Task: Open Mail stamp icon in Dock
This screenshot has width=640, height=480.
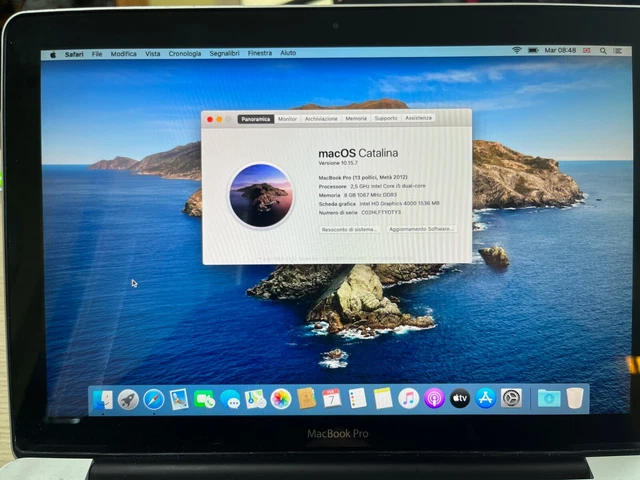Action: (x=179, y=399)
